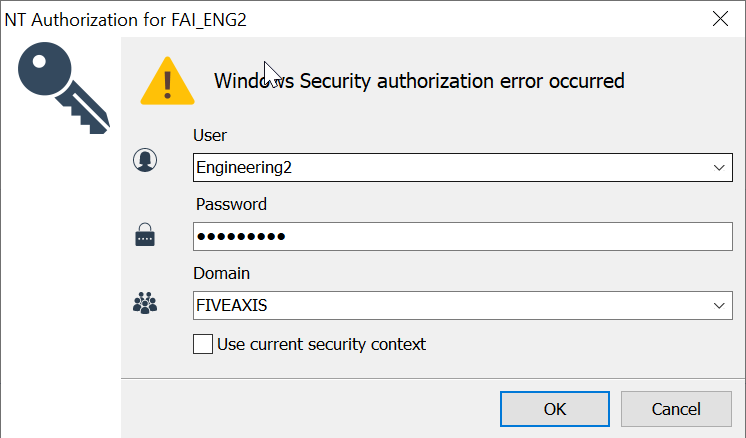This screenshot has width=746, height=438.
Task: Click the user avatar icon
Action: 145,160
